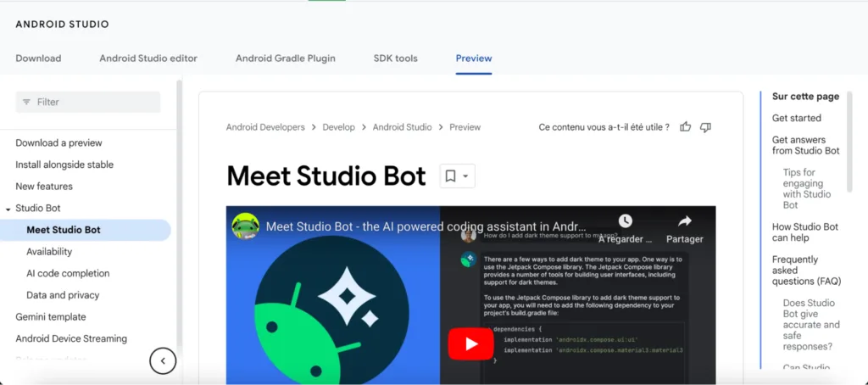Screen dimensions: 868x385
Task: Collapse the Studio Bot tree section
Action: (8, 209)
